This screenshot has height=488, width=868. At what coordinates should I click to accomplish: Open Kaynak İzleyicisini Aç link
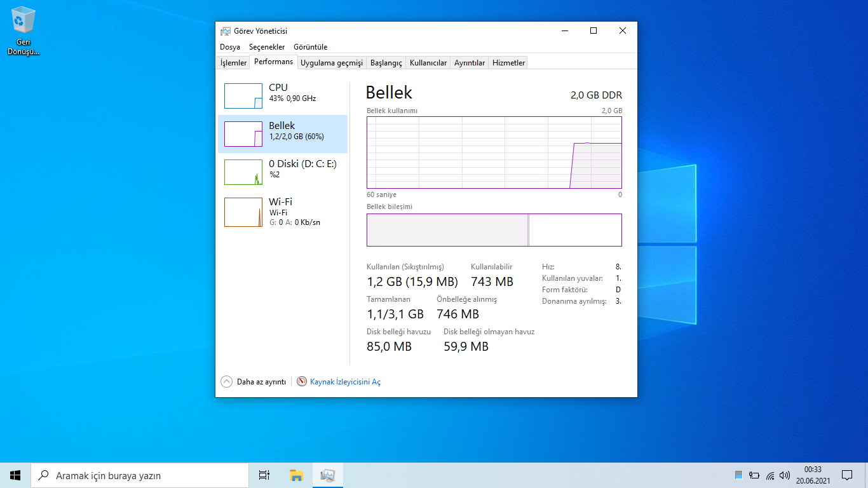[x=345, y=382]
